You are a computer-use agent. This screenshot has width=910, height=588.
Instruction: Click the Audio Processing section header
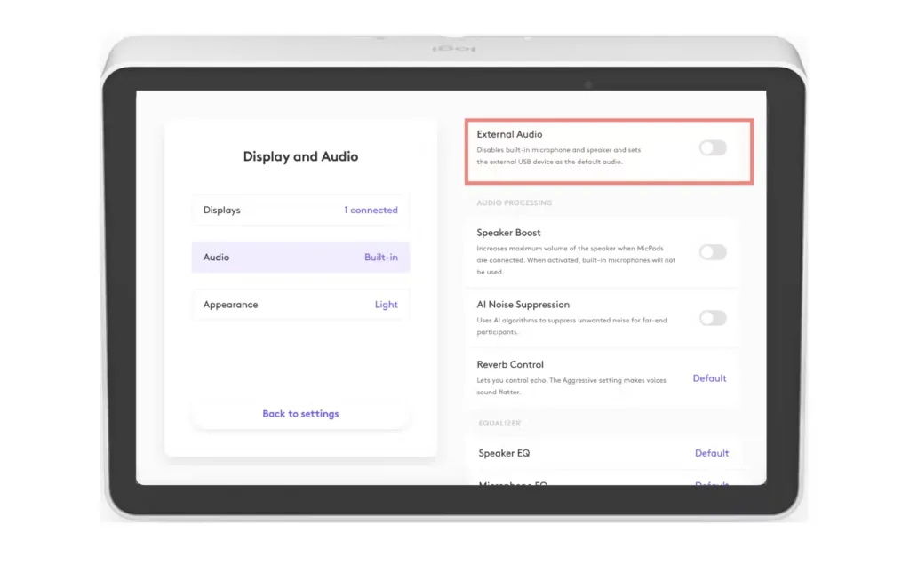click(514, 203)
